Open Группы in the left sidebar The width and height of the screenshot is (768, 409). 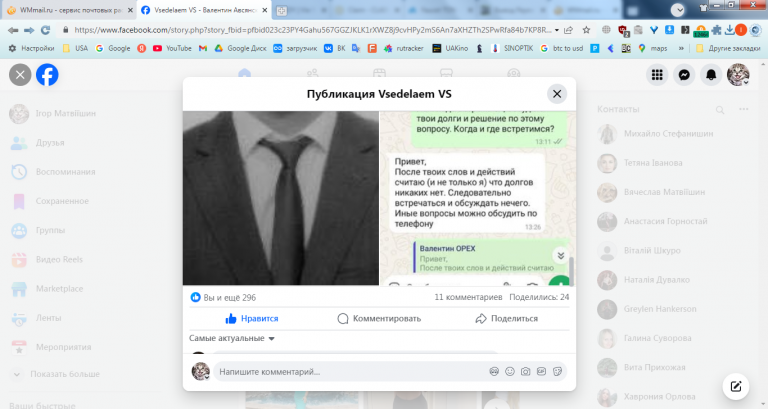point(50,230)
